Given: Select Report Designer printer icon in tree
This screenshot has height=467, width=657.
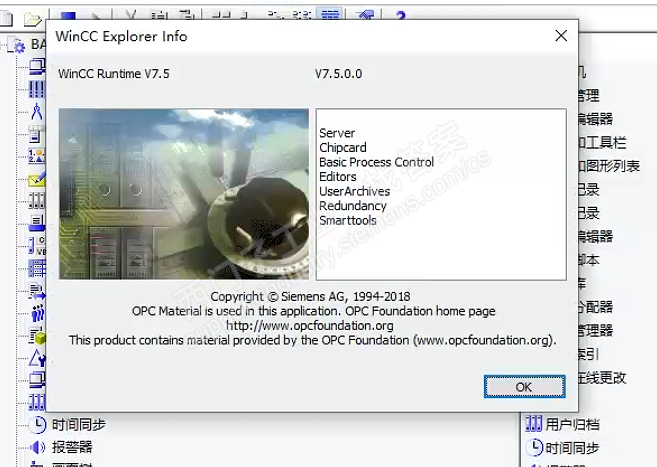Looking at the screenshot, I should [37, 223].
